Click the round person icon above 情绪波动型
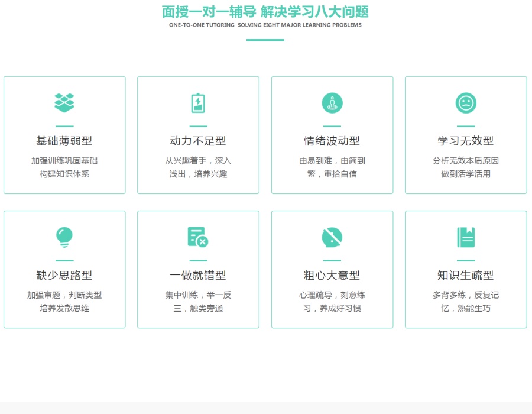Viewport: 532px width, 414px height. tap(332, 103)
